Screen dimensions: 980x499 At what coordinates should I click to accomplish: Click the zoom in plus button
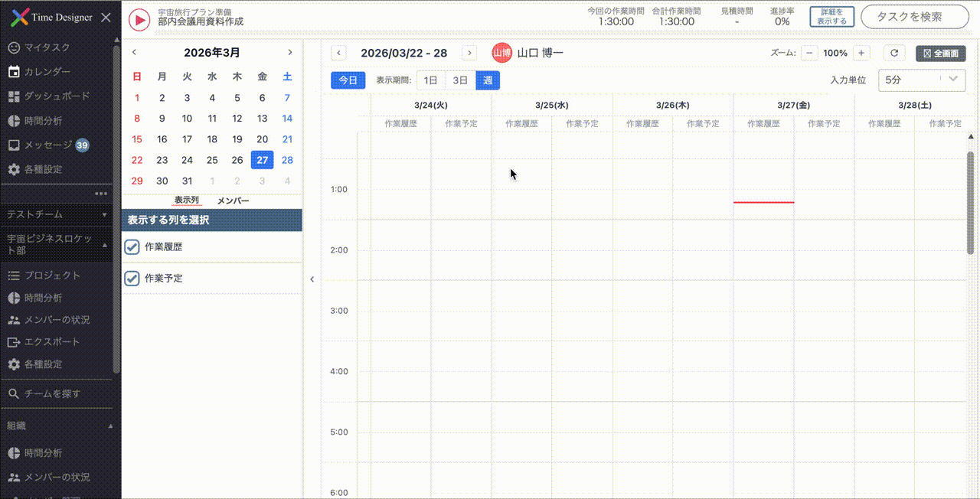861,53
